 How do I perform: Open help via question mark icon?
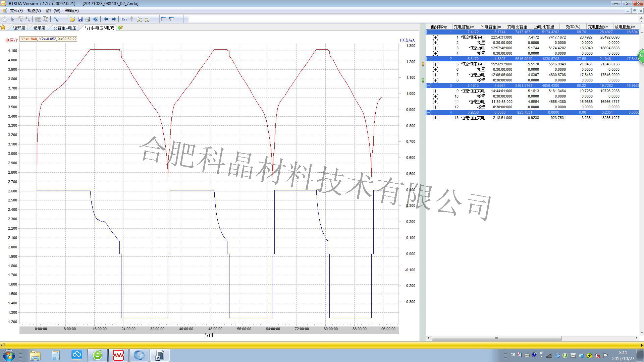click(x=96, y=19)
